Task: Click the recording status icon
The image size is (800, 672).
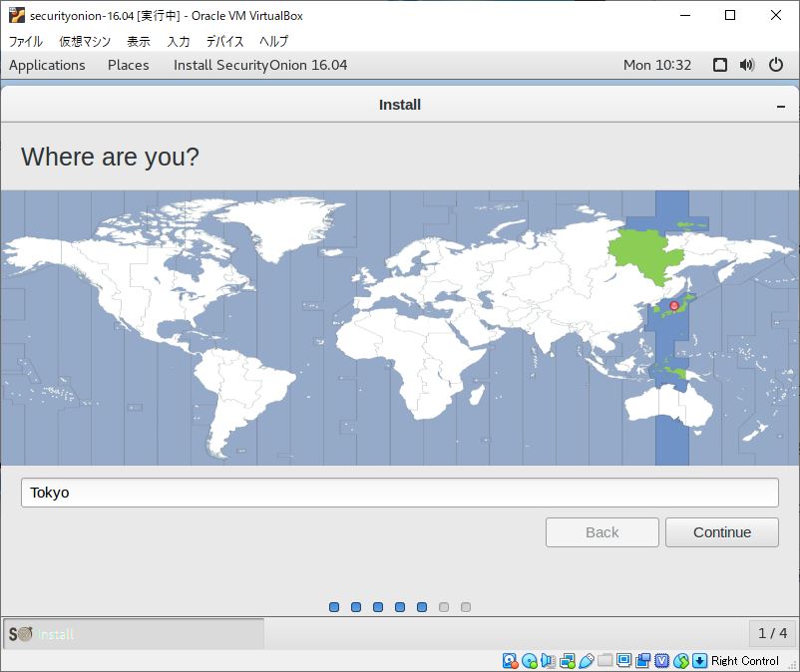Action: 642,661
